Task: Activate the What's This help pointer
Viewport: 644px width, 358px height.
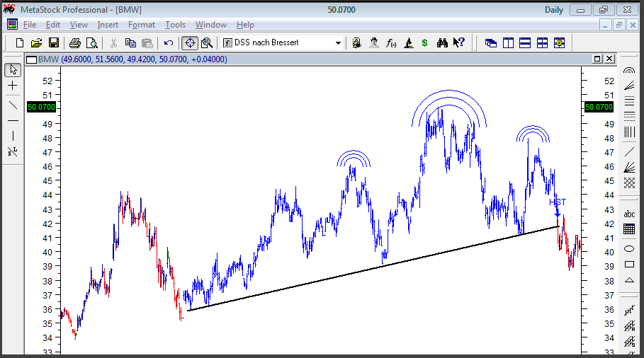Action: pyautogui.click(x=459, y=42)
